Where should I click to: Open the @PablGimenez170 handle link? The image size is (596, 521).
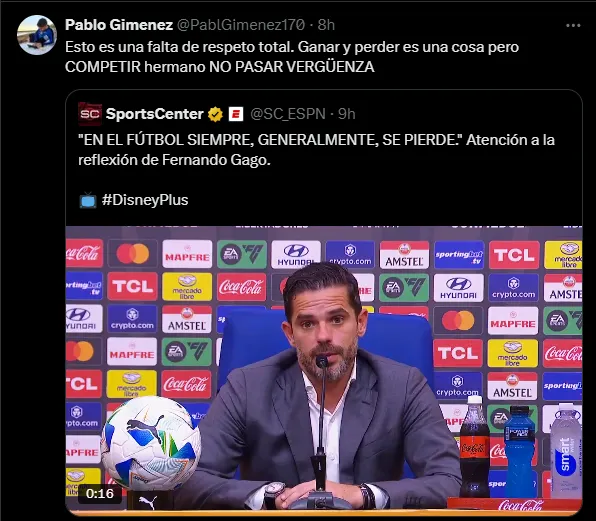pyautogui.click(x=241, y=25)
